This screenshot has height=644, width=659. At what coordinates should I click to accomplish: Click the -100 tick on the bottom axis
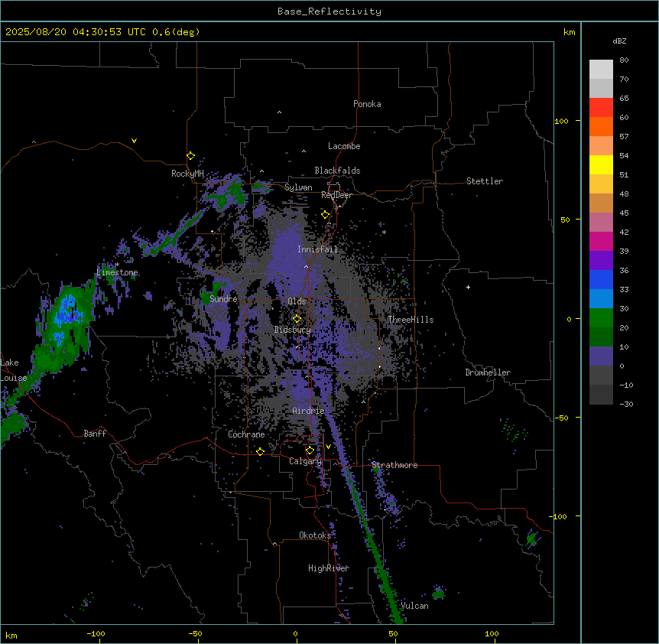(x=96, y=633)
